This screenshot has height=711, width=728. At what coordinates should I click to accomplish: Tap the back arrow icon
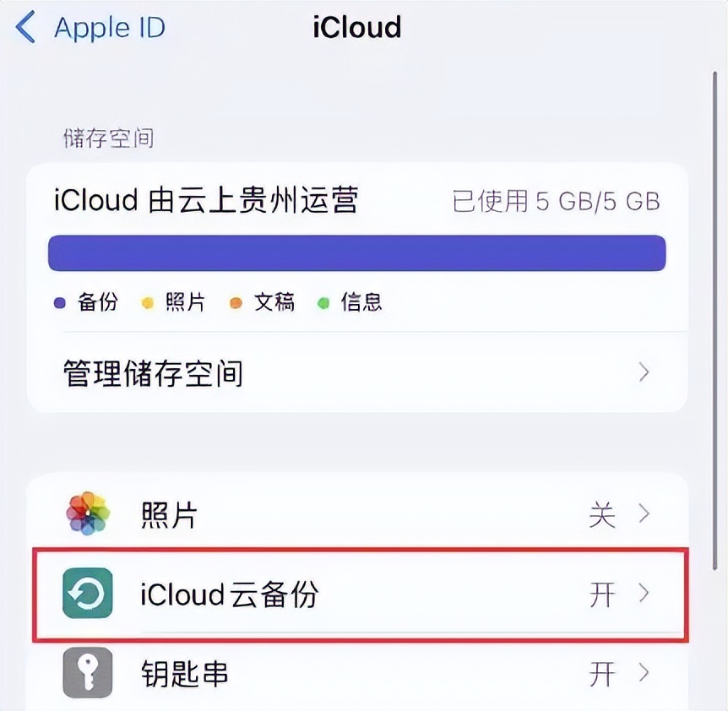click(25, 27)
